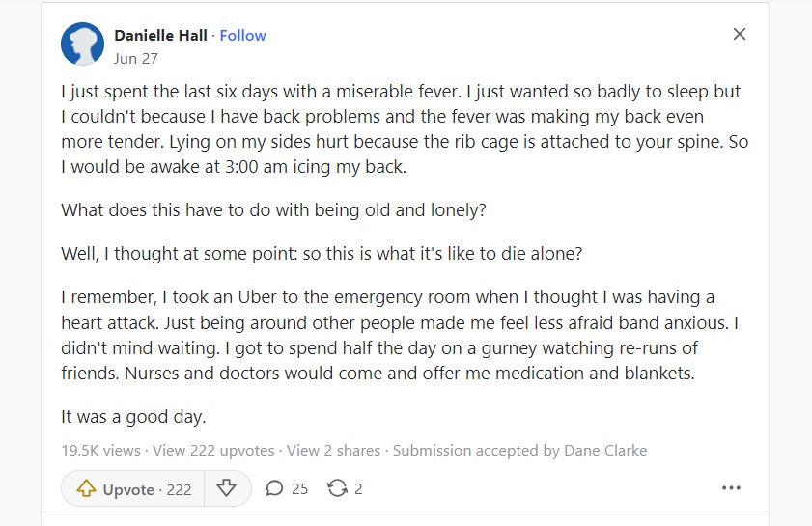Click Danielle Hall's profile avatar
The width and height of the screenshot is (812, 526).
click(x=82, y=44)
